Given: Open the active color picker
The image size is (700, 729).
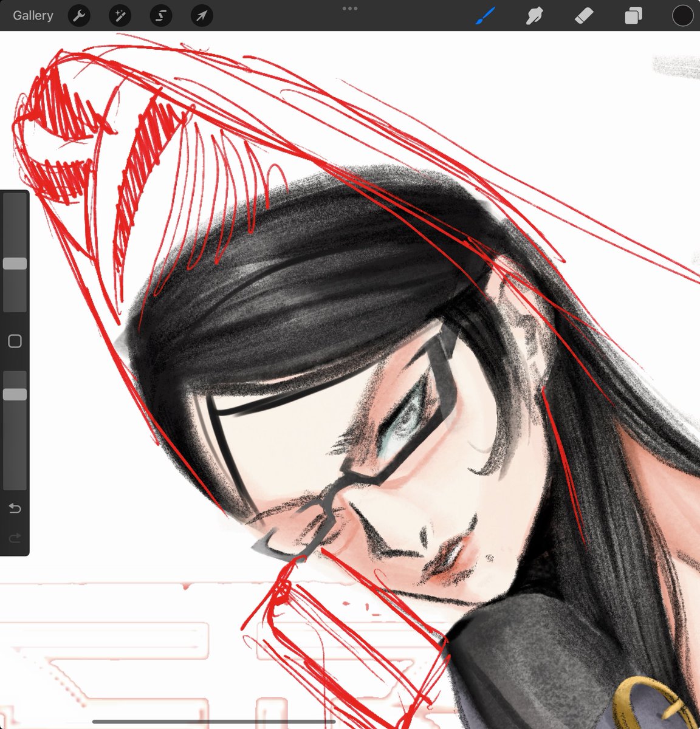Looking at the screenshot, I should click(682, 16).
